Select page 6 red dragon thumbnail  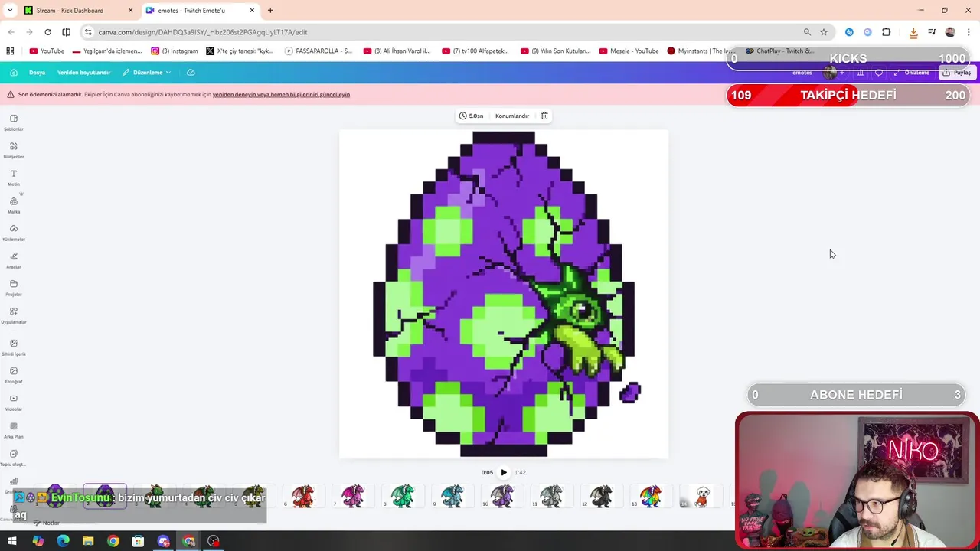tap(303, 496)
